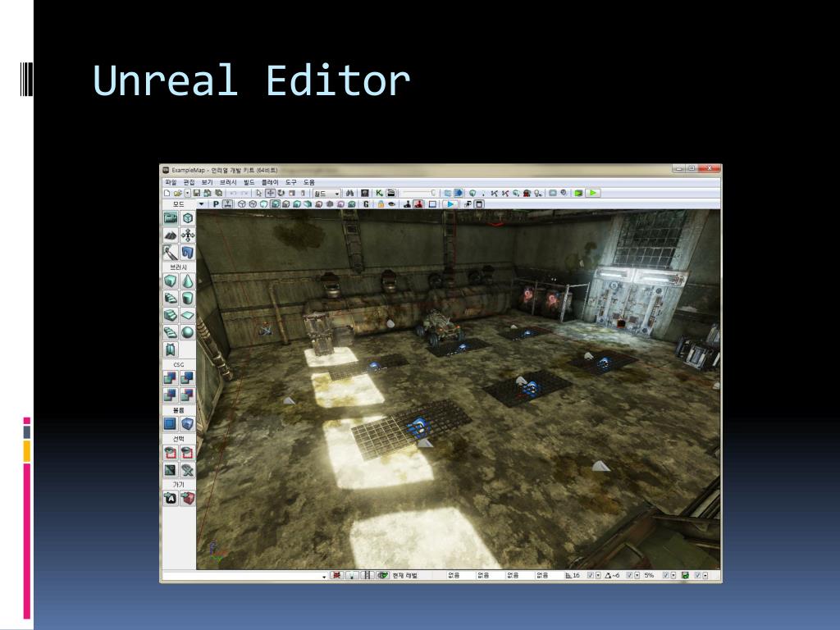Toggle scale snapping checkbox beside 5%
This screenshot has height=630, width=840.
point(666,575)
